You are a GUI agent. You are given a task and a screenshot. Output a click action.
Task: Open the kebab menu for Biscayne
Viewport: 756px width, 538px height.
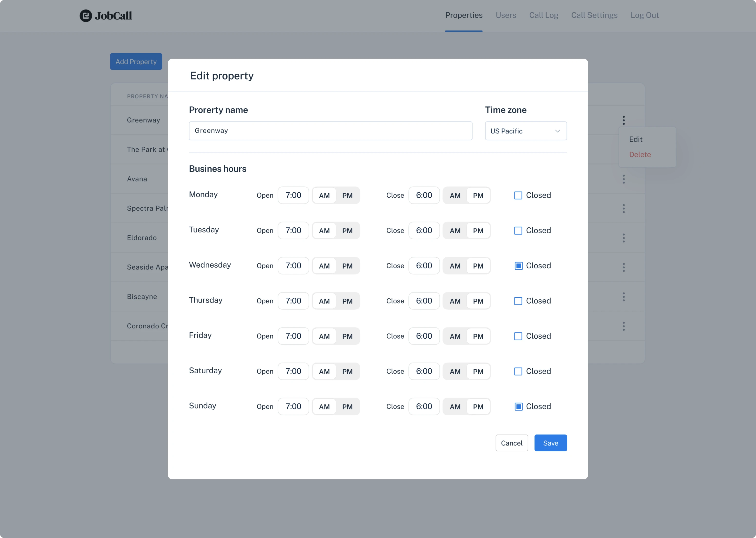click(624, 296)
